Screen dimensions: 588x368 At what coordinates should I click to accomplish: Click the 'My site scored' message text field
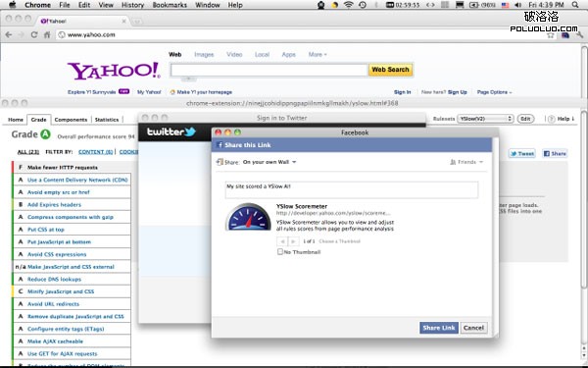352,189
